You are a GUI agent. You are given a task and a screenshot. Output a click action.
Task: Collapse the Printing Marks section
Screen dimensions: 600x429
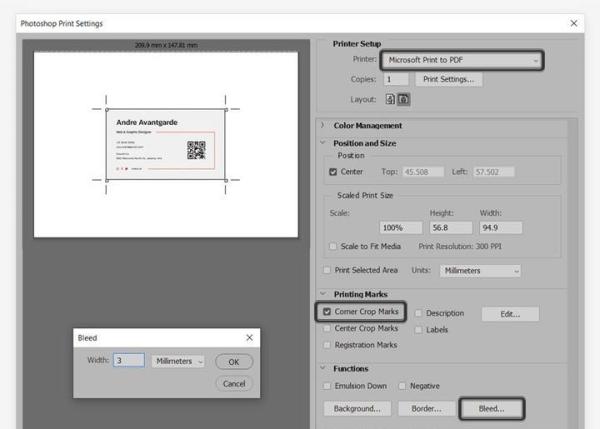[x=323, y=294]
